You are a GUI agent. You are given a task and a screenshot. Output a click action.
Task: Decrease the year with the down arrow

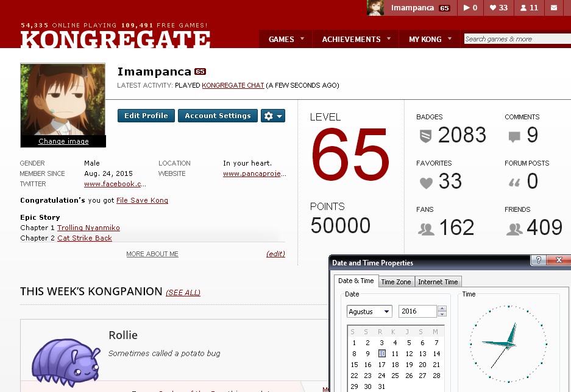(442, 314)
